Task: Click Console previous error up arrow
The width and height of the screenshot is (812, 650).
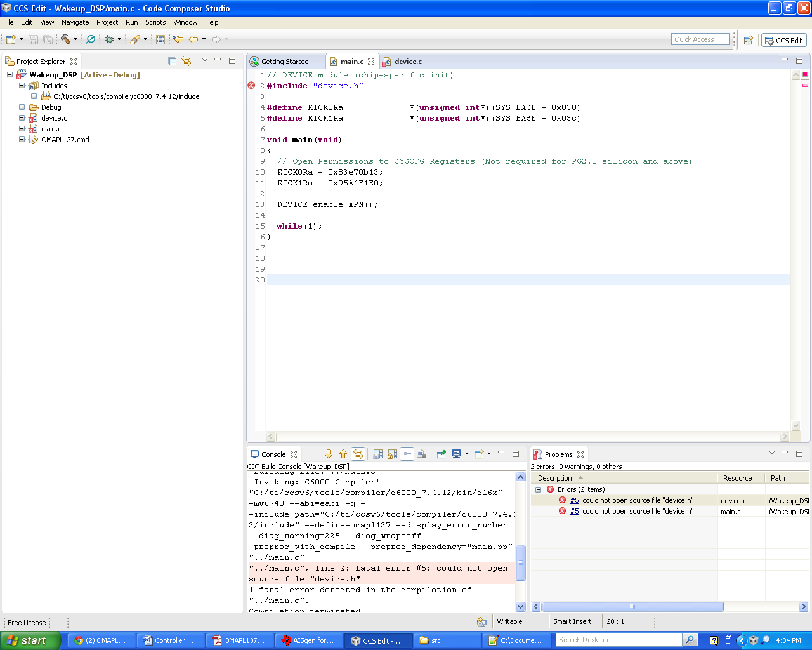Action: click(x=343, y=454)
